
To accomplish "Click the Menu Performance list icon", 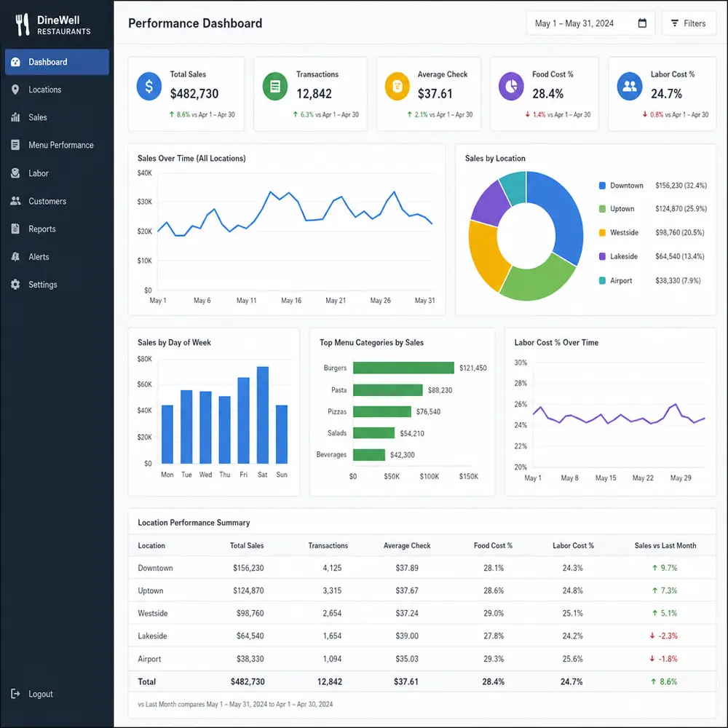I will point(15,145).
